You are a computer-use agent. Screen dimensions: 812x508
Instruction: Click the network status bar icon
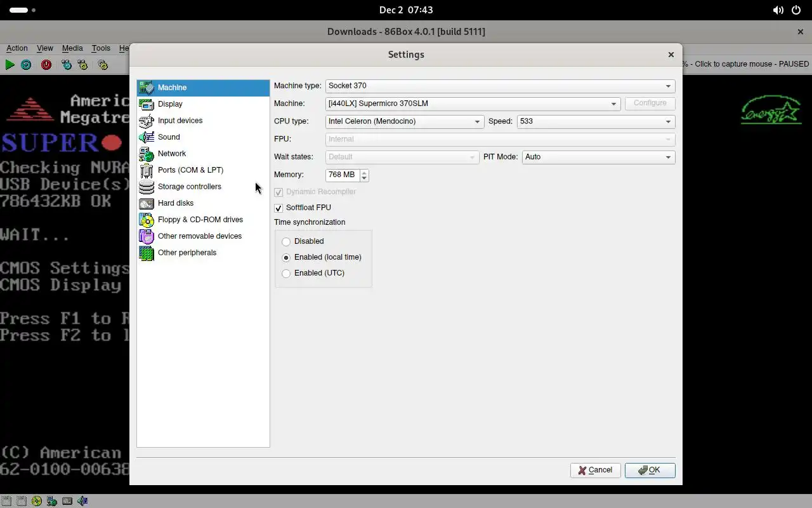pyautogui.click(x=52, y=501)
